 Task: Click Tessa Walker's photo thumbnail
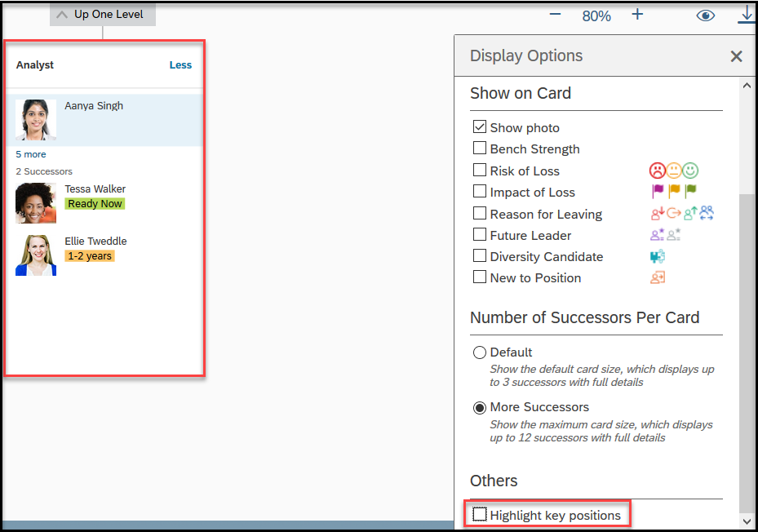click(36, 203)
